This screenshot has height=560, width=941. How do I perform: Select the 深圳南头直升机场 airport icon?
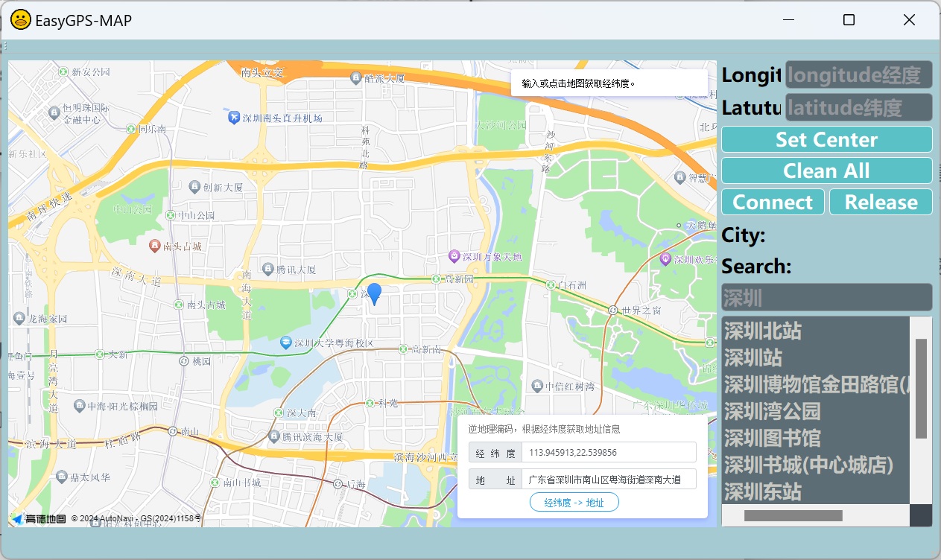tap(233, 118)
